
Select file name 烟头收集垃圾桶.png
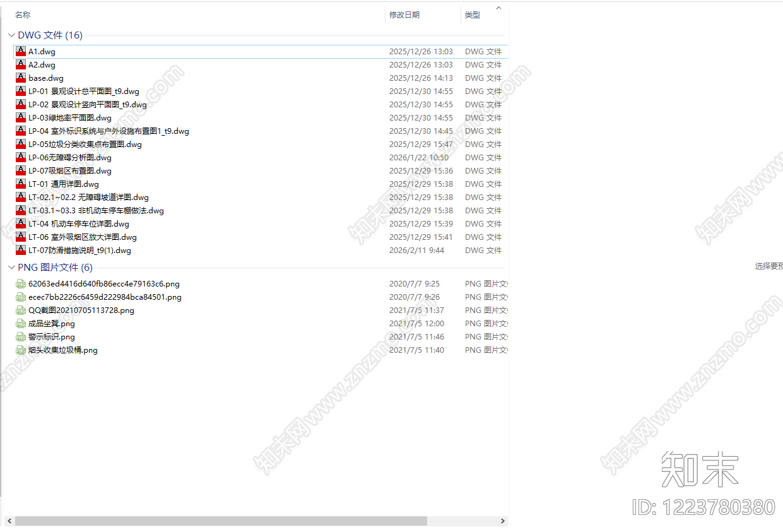click(x=63, y=350)
